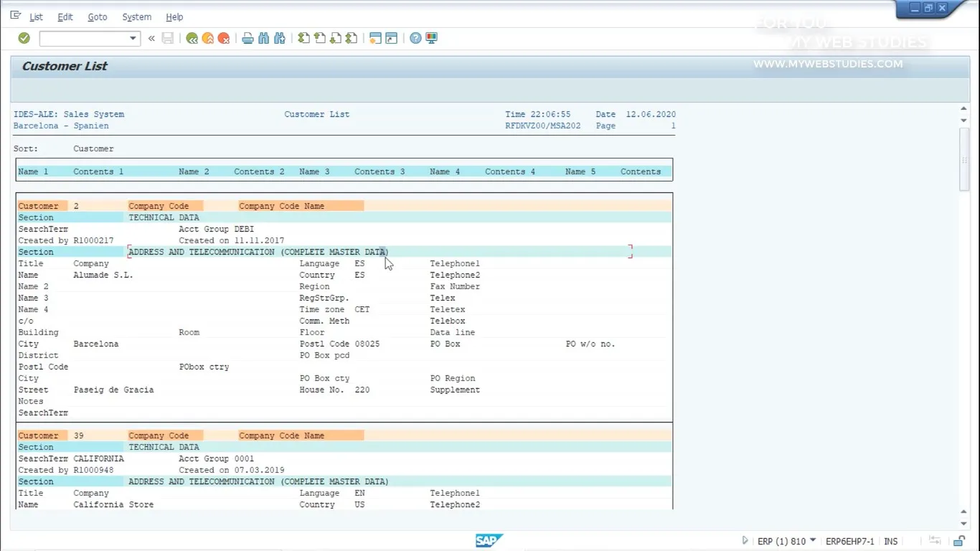Screen dimensions: 980x551
Task: Open the Edit menu
Action: 65,17
